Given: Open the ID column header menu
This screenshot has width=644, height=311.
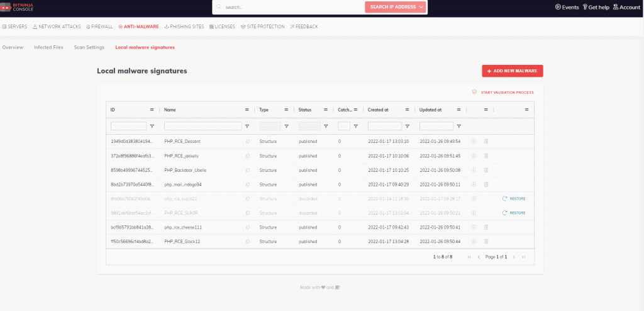Looking at the screenshot, I should [152, 110].
